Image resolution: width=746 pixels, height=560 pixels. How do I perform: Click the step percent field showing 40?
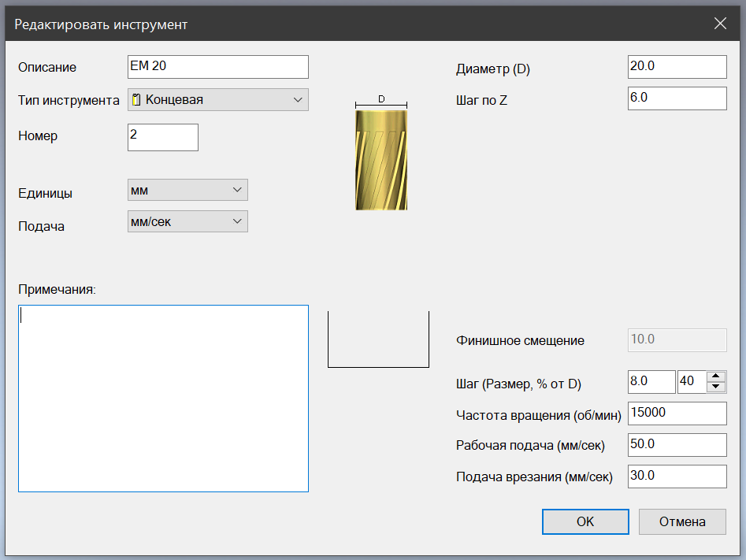(691, 382)
